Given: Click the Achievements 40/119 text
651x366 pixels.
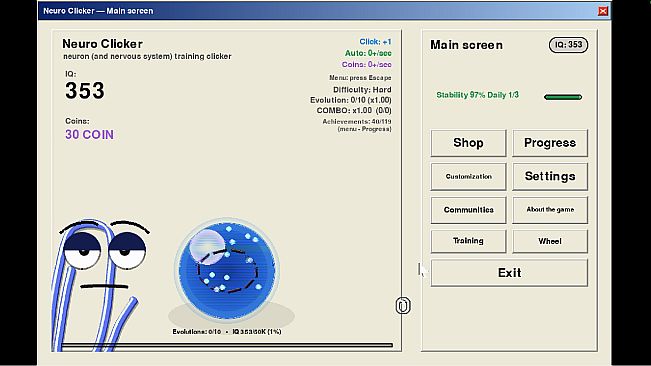Looking at the screenshot, I should click(357, 122).
